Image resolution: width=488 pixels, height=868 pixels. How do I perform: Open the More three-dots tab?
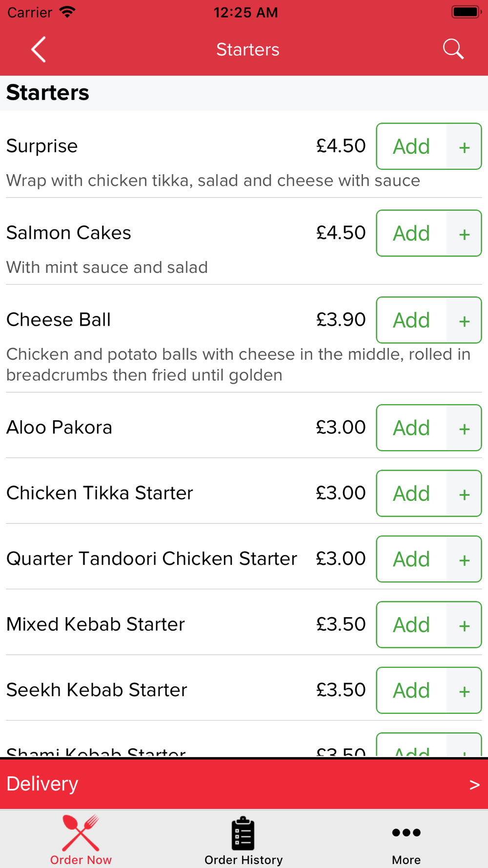coord(406,840)
